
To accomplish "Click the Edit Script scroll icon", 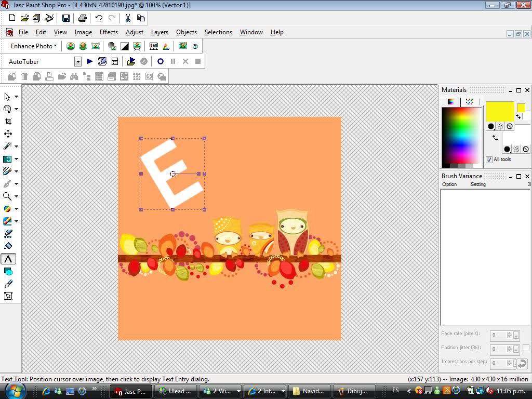I will 102,61.
